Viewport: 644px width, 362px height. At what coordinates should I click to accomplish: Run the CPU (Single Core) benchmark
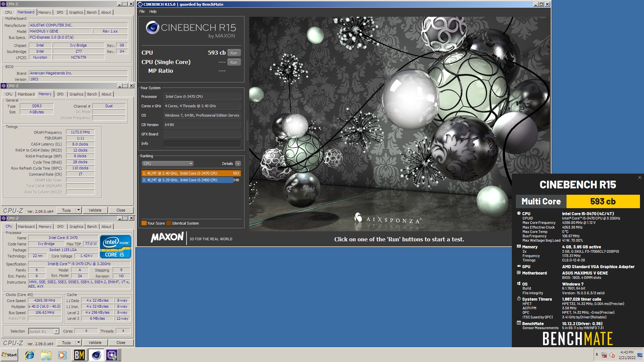pos(234,62)
